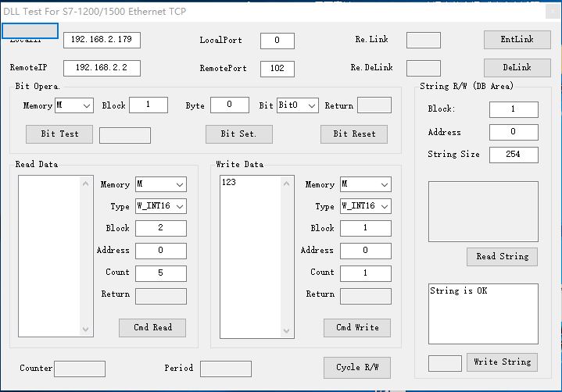Focus the Write Data Address field
Screen dimensions: 562x392
365,251
